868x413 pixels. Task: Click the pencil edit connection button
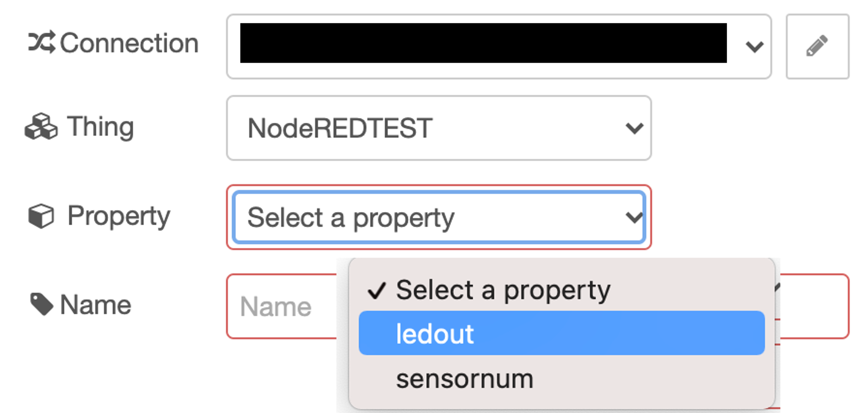click(x=817, y=47)
